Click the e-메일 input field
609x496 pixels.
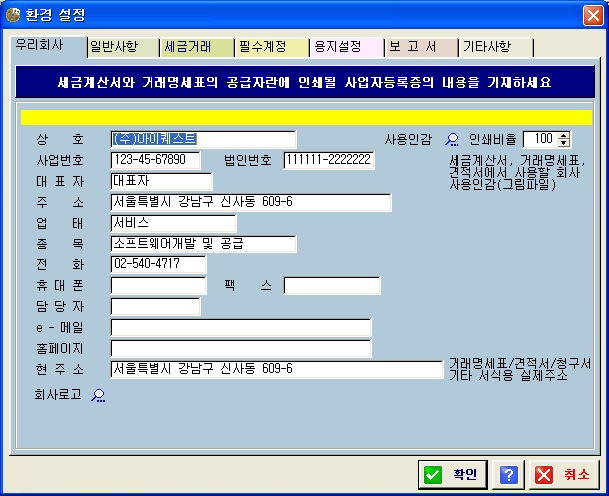pyautogui.click(x=240, y=328)
